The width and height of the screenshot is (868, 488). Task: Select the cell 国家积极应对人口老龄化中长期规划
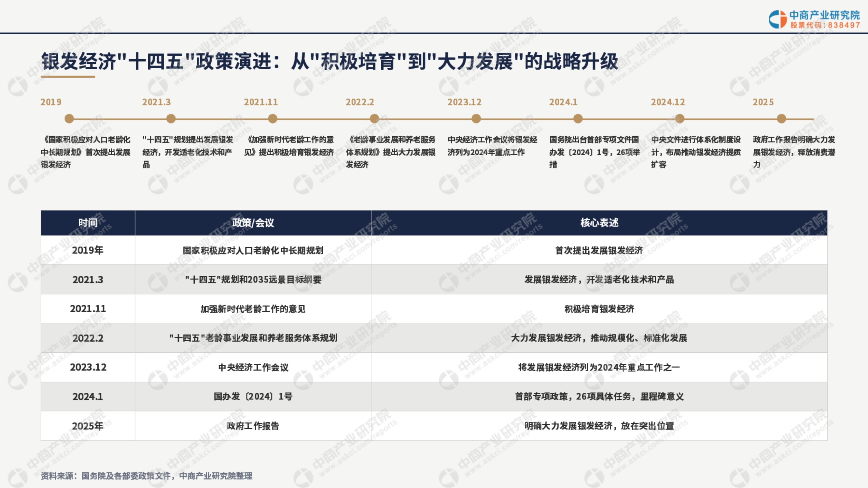click(x=253, y=250)
